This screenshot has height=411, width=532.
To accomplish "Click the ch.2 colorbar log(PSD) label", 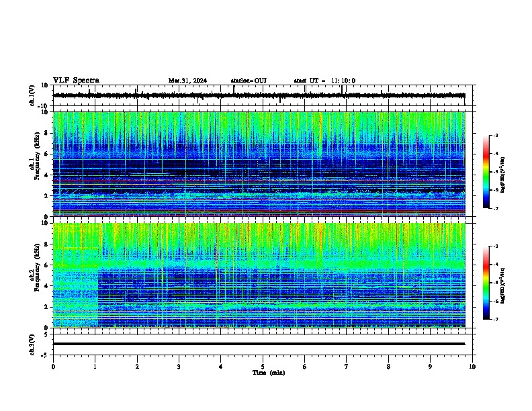I will 502,285.
